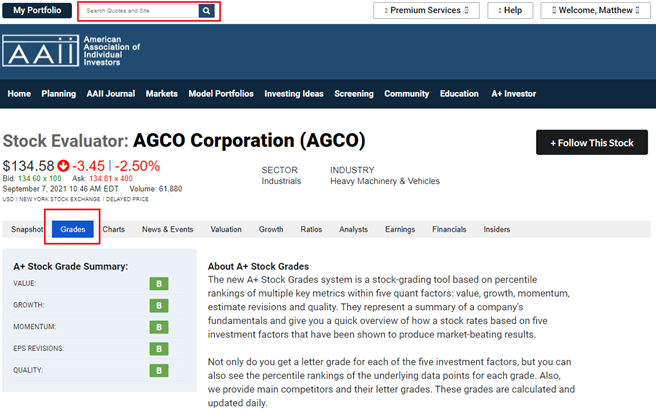Click into the Search Quotes and Site field
The width and height of the screenshot is (656, 412).
[x=140, y=11]
